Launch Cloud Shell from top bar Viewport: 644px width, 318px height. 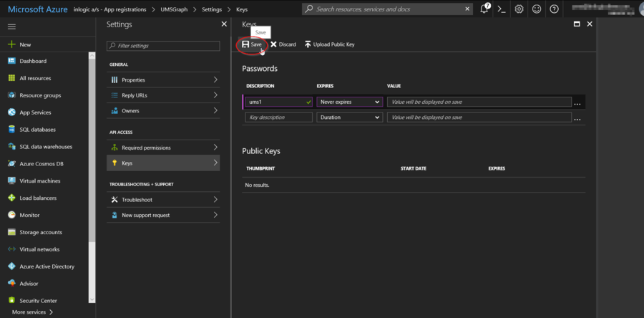click(502, 9)
